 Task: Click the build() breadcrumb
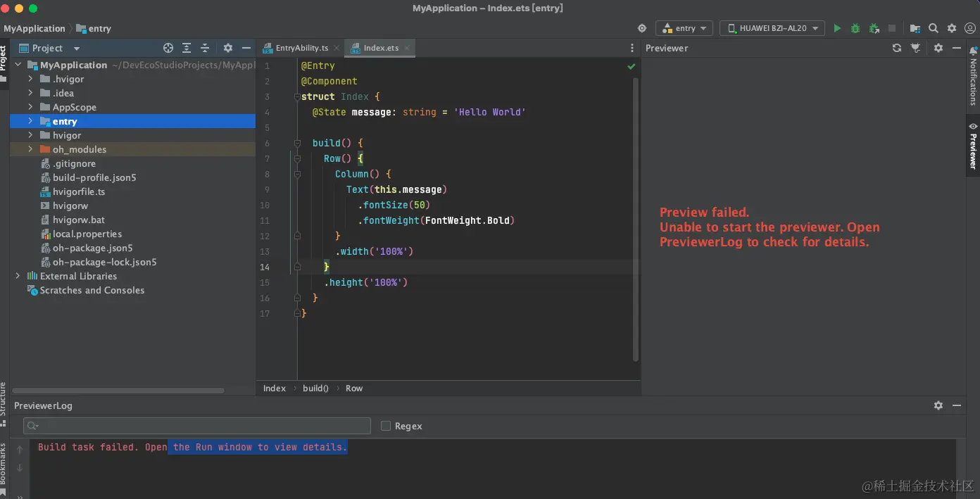coord(315,388)
